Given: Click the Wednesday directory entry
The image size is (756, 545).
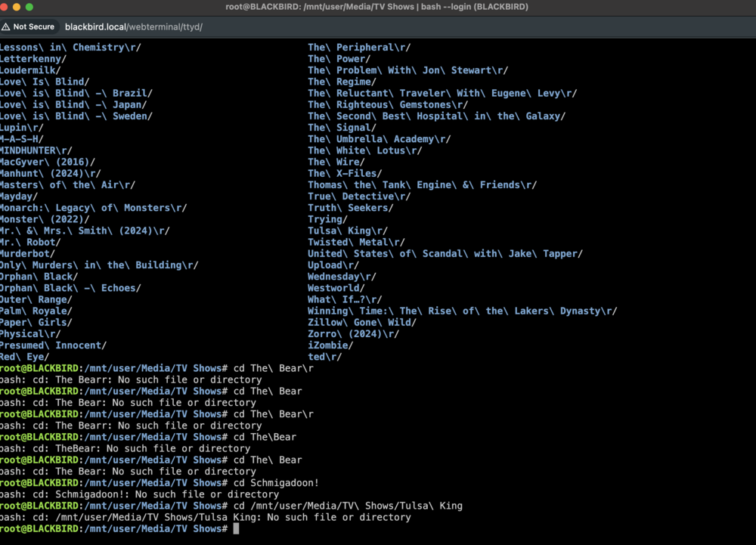Looking at the screenshot, I should point(342,277).
